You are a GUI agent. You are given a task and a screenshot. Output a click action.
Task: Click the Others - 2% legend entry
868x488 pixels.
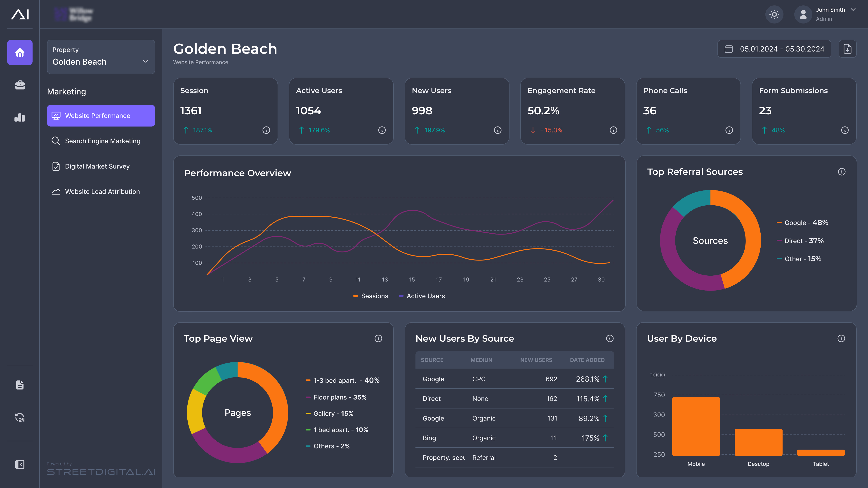(x=328, y=446)
